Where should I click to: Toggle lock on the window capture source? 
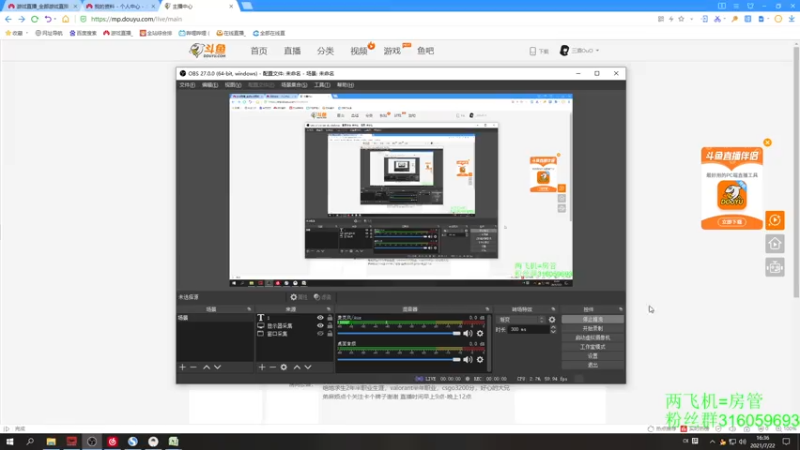[x=330, y=334]
